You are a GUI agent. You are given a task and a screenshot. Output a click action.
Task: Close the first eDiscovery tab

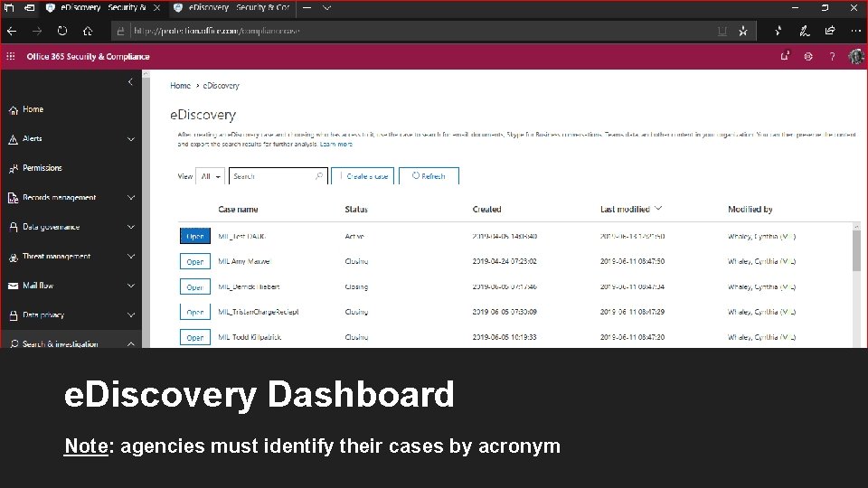click(156, 8)
